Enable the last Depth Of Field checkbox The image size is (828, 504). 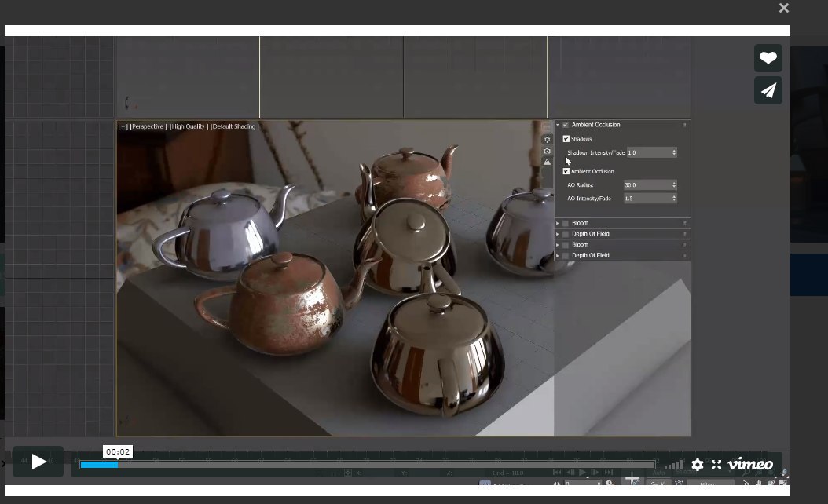pos(566,255)
